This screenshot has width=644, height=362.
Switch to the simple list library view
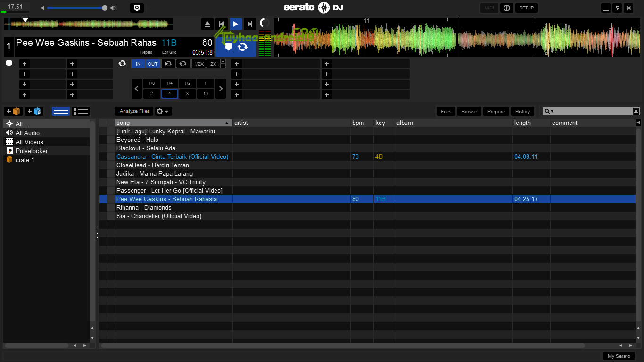click(x=61, y=111)
